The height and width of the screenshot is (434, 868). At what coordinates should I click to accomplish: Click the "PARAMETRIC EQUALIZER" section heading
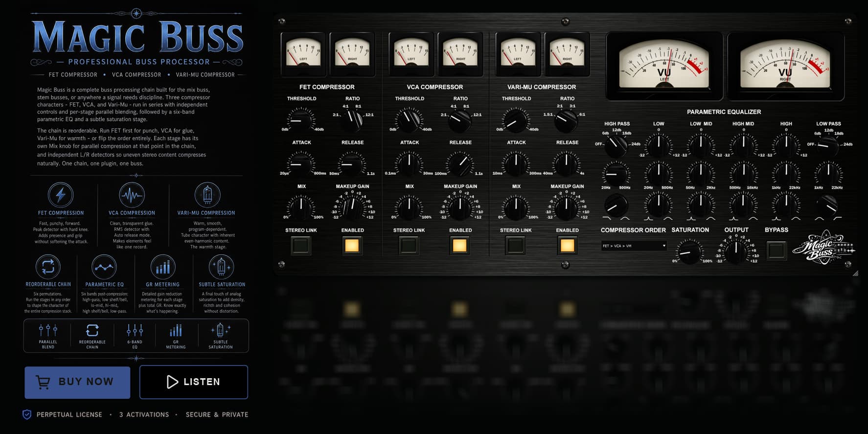pyautogui.click(x=724, y=112)
